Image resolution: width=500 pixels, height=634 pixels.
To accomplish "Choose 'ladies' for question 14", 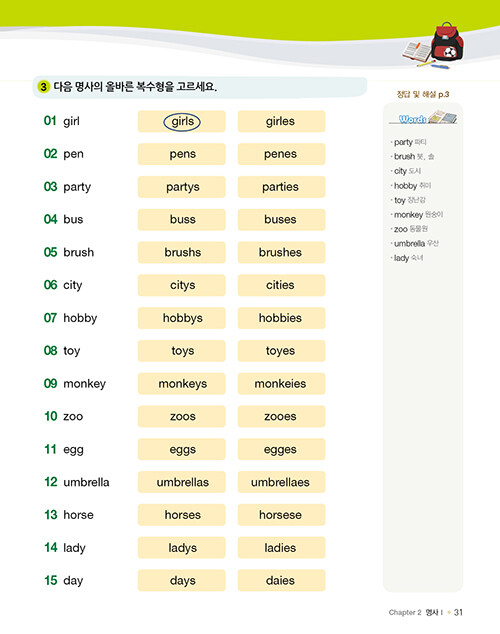I will [x=281, y=547].
